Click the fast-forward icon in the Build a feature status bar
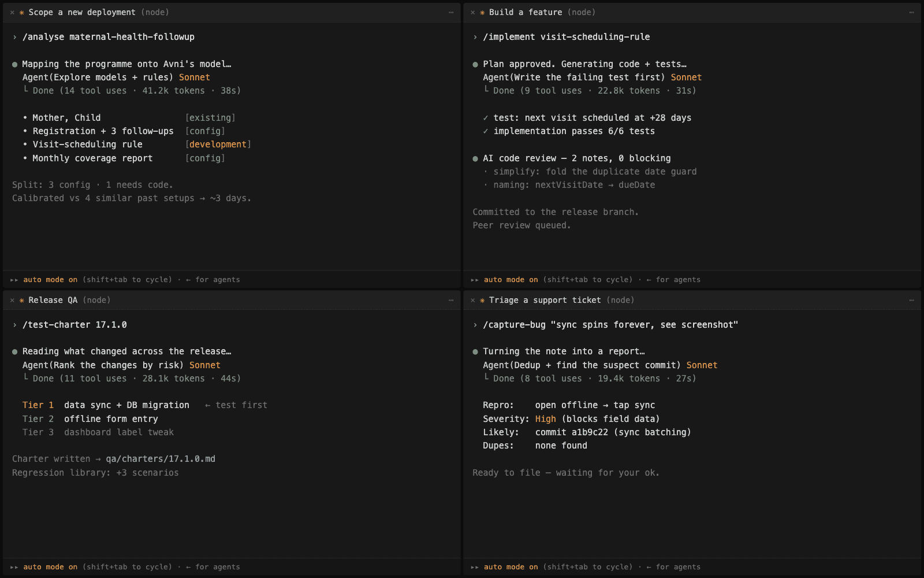 pyautogui.click(x=475, y=280)
